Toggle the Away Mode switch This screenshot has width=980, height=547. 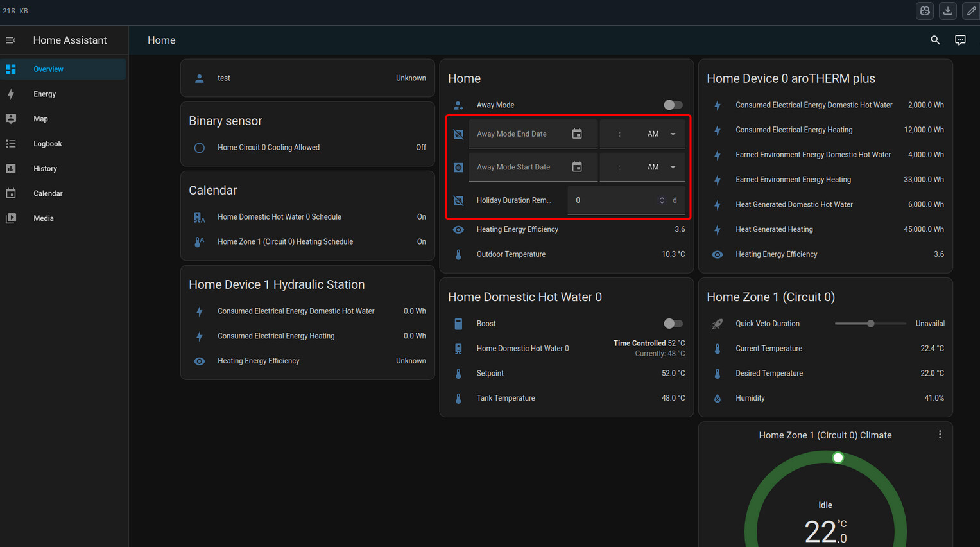pyautogui.click(x=673, y=105)
